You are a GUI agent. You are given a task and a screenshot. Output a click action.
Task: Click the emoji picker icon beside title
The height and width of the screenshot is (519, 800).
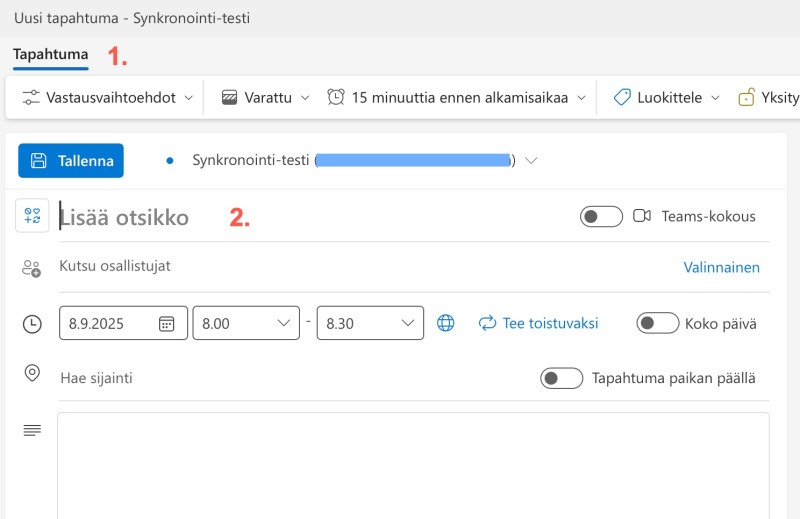[32, 216]
